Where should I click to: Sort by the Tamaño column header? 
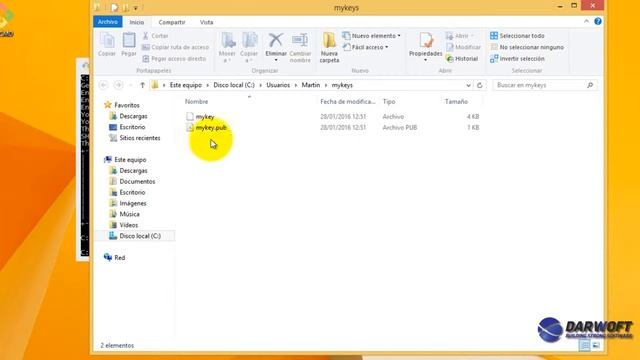click(456, 102)
